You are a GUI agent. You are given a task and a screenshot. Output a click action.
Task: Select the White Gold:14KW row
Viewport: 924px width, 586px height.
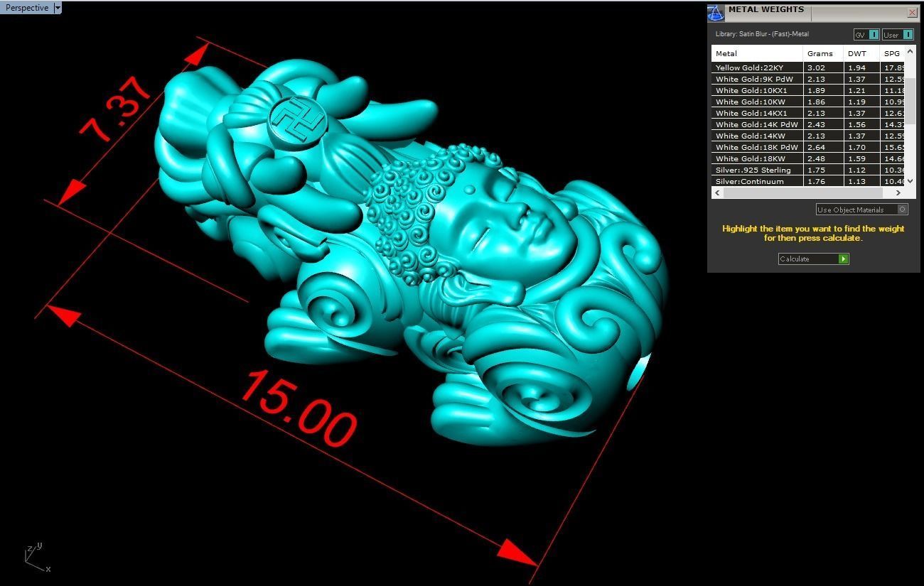(808, 136)
